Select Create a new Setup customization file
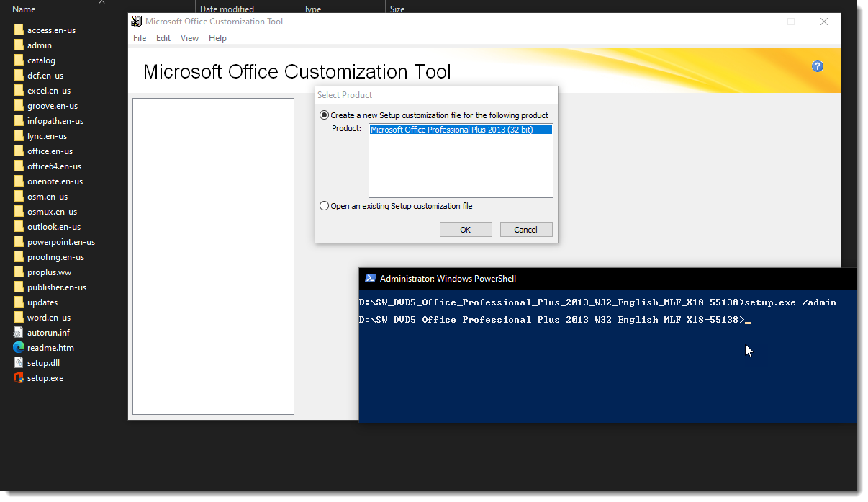The height and width of the screenshot is (502, 868). [324, 115]
